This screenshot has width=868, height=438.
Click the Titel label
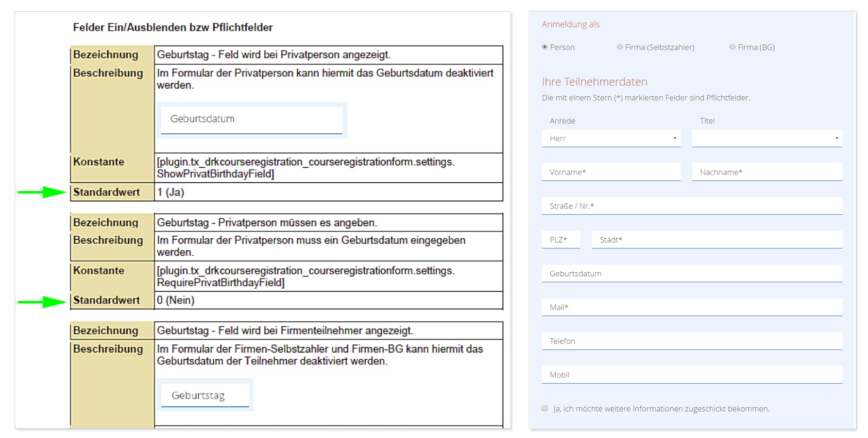[x=707, y=121]
